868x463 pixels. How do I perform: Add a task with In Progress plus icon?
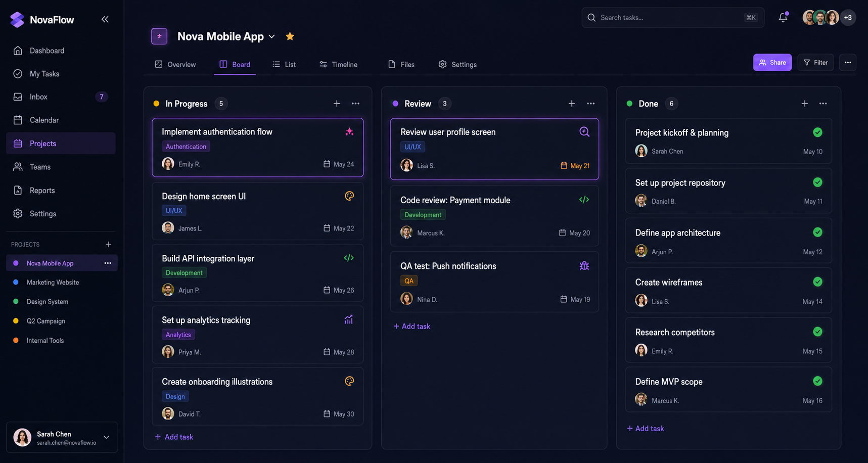click(x=337, y=104)
